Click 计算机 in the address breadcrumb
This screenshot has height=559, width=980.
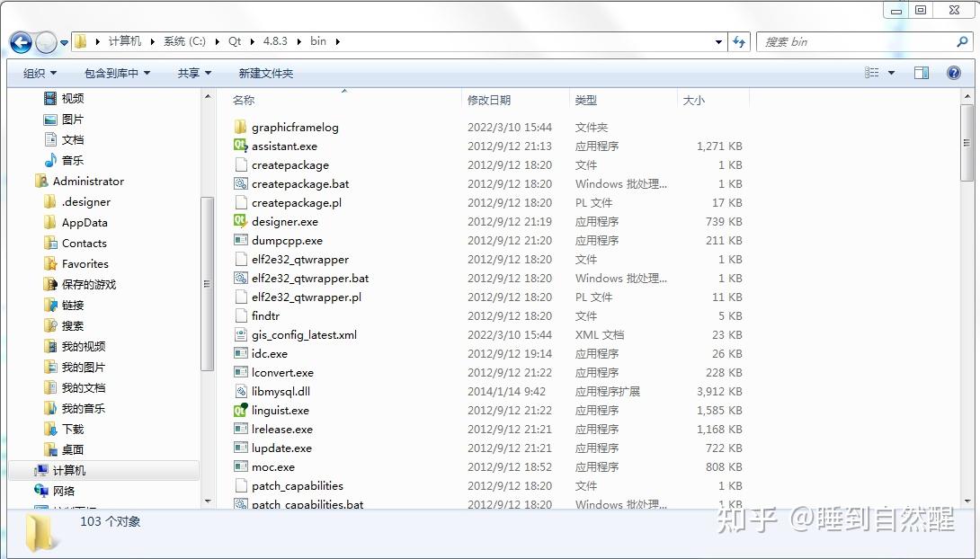pos(125,41)
